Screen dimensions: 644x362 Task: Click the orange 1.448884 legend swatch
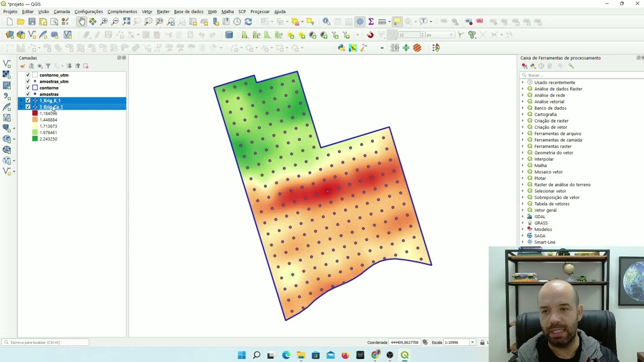click(35, 120)
